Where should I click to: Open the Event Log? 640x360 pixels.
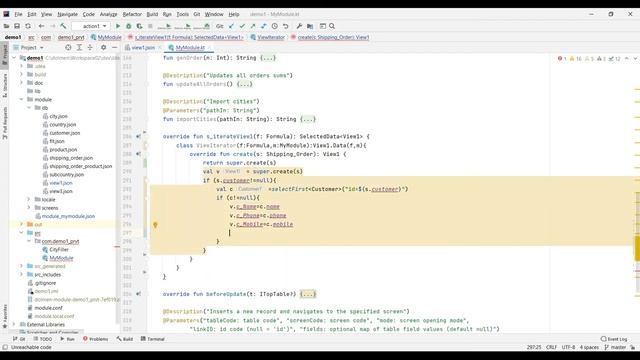(x=614, y=339)
